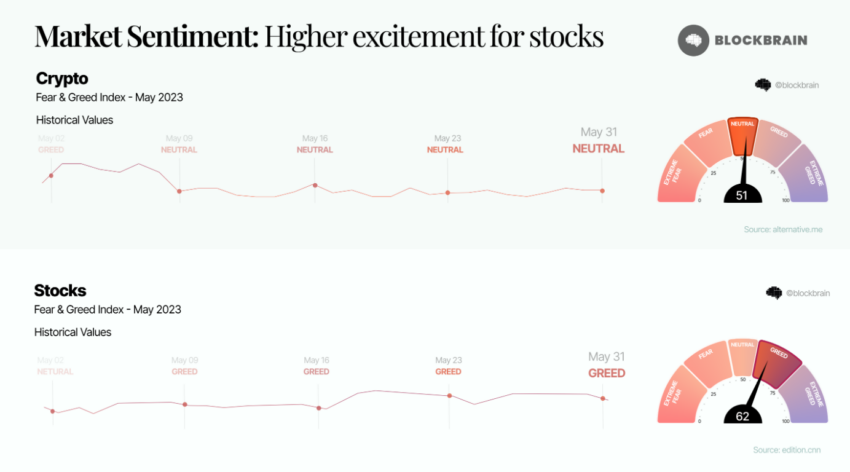Viewport: 850px width, 472px height.
Task: Click the brain icon beside Crypto @blockbrain
Action: pos(763,85)
